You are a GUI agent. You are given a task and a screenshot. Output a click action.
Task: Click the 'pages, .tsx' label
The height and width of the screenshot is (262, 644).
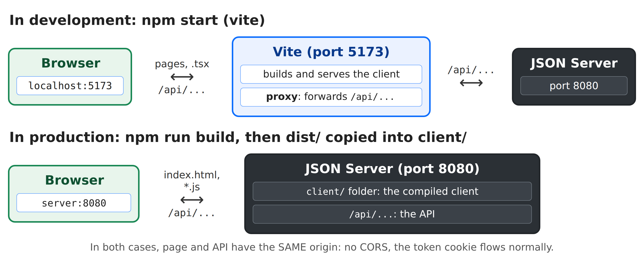[x=182, y=64]
